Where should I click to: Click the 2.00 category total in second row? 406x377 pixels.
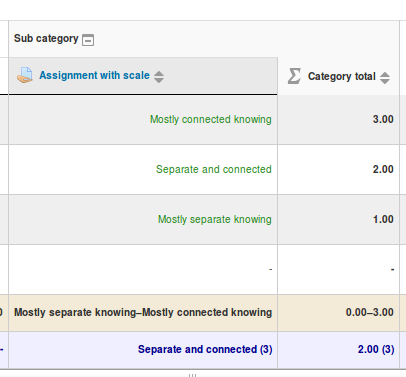pyautogui.click(x=338, y=170)
